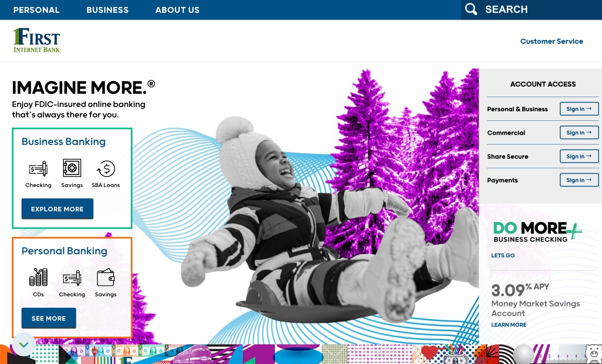Viewport: 602px width, 364px height.
Task: Sign in to Commercial account
Action: click(x=579, y=132)
